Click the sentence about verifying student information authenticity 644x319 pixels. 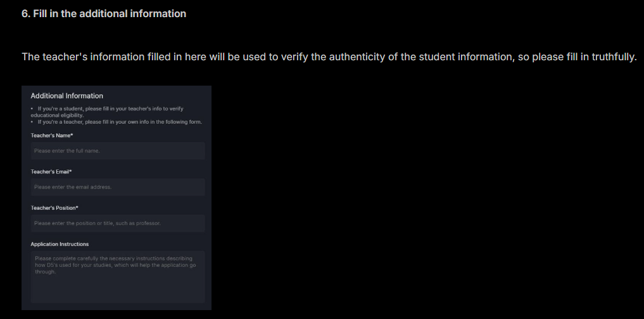pyautogui.click(x=329, y=56)
